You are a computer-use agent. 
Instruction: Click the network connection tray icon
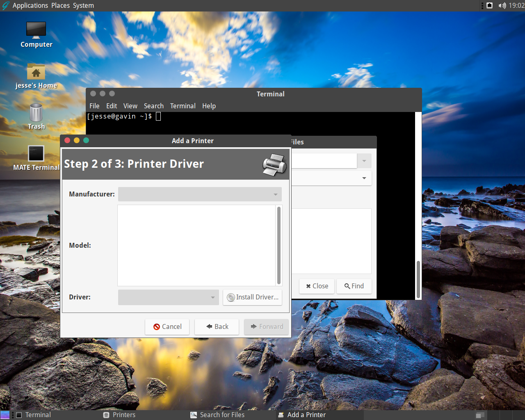click(x=489, y=5)
